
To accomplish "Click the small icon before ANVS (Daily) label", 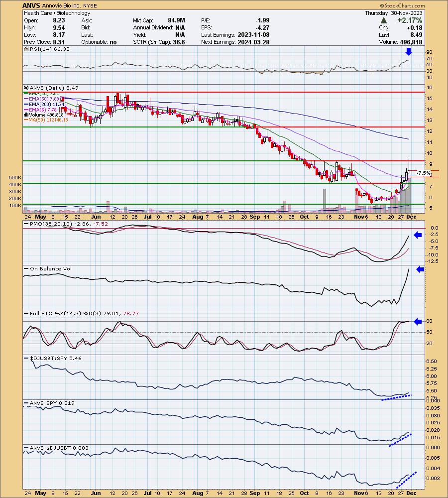I will [x=26, y=88].
